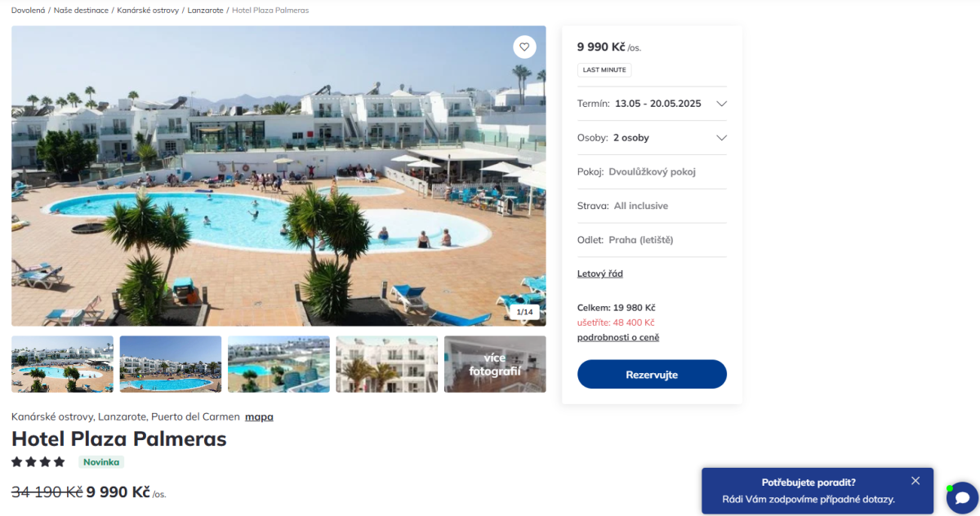980x516 pixels.
Task: Add hotel to favorites with heart icon
Action: [524, 47]
